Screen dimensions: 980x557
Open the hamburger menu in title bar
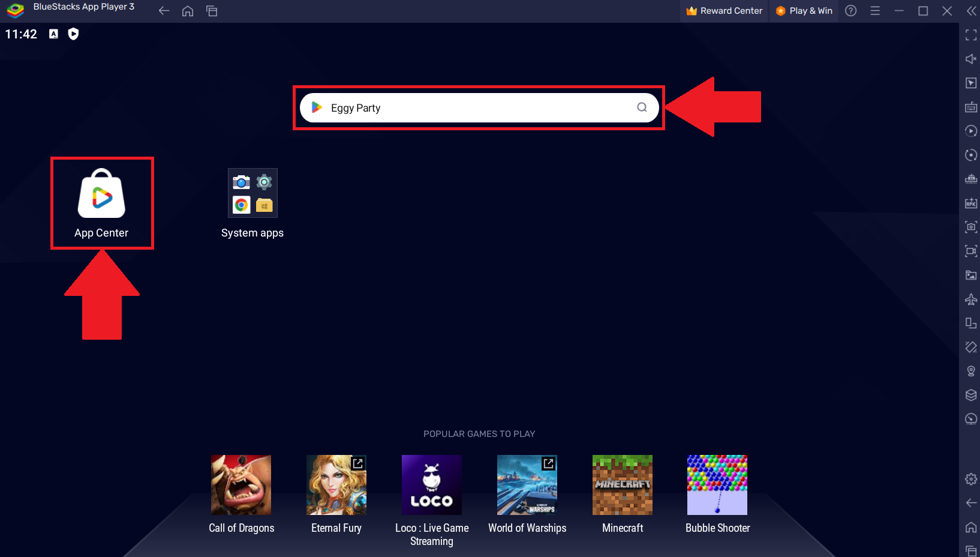coord(875,11)
